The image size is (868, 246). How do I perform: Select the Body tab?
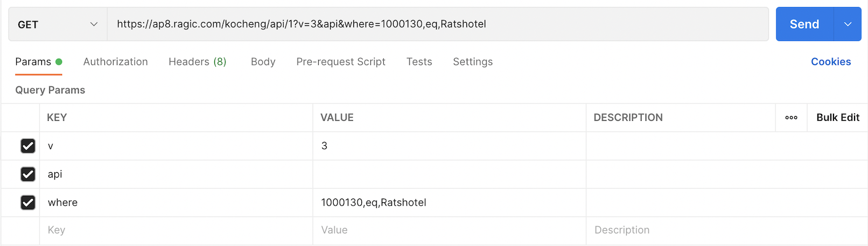[x=263, y=62]
